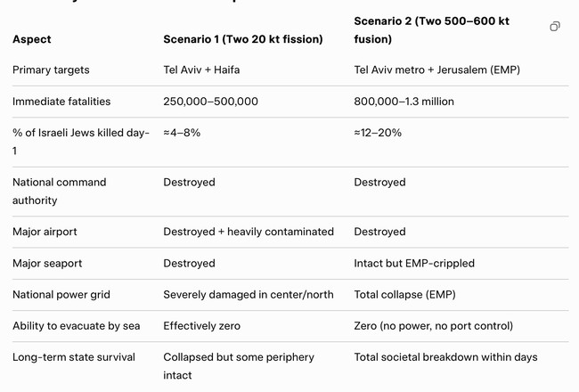The width and height of the screenshot is (579, 392).
Task: Click the Intact but EMP-crippled cell
Action: [414, 264]
